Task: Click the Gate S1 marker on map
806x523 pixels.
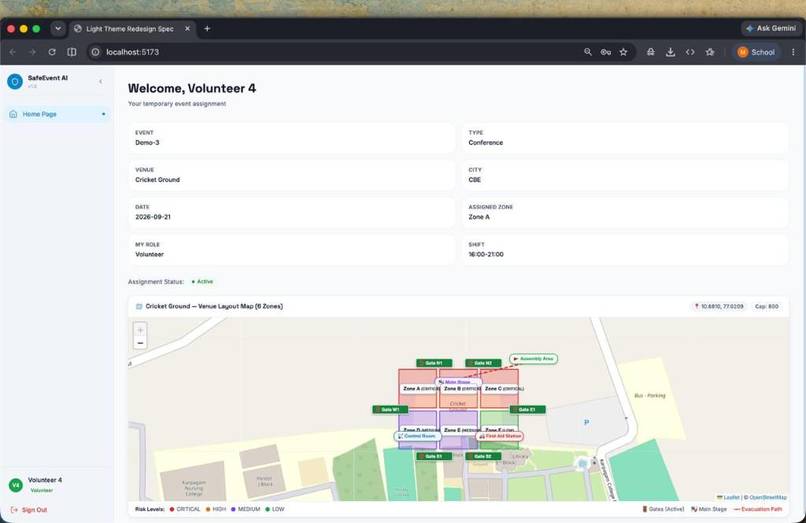Action: (x=434, y=456)
